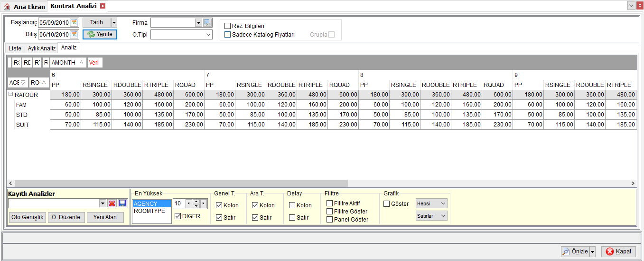This screenshot has width=644, height=261.
Task: Collapse the RATOUR row group
Action: click(x=10, y=95)
